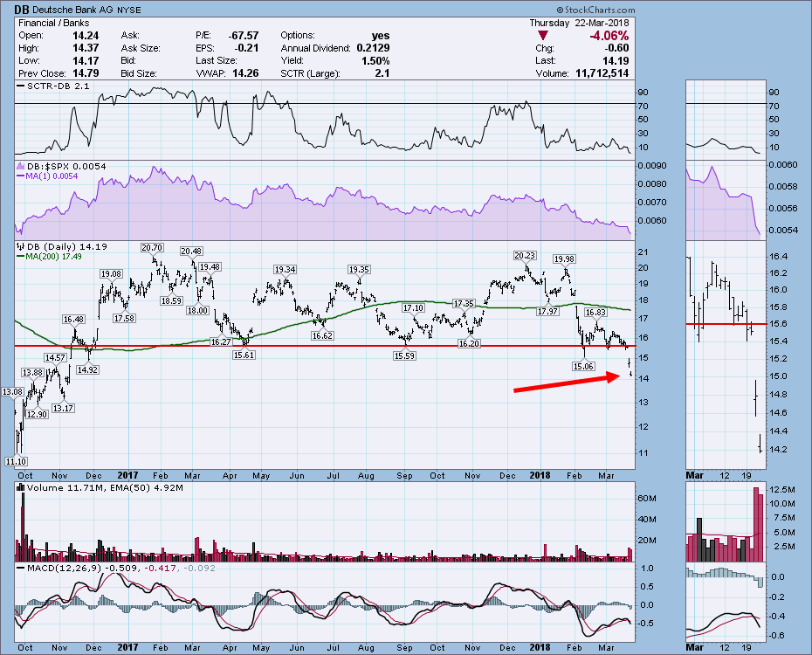The image size is (812, 655).
Task: Click the 20.23 December high label
Action: click(524, 255)
